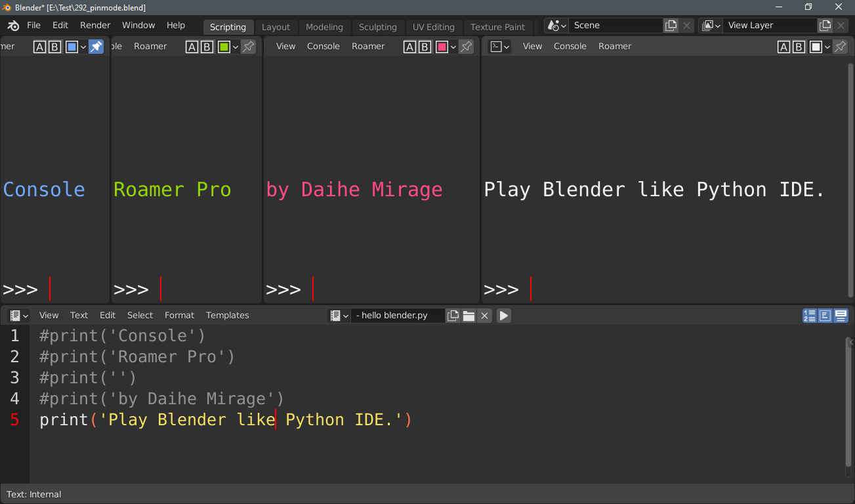
Task: Click the A button in the white console header
Action: (x=784, y=47)
